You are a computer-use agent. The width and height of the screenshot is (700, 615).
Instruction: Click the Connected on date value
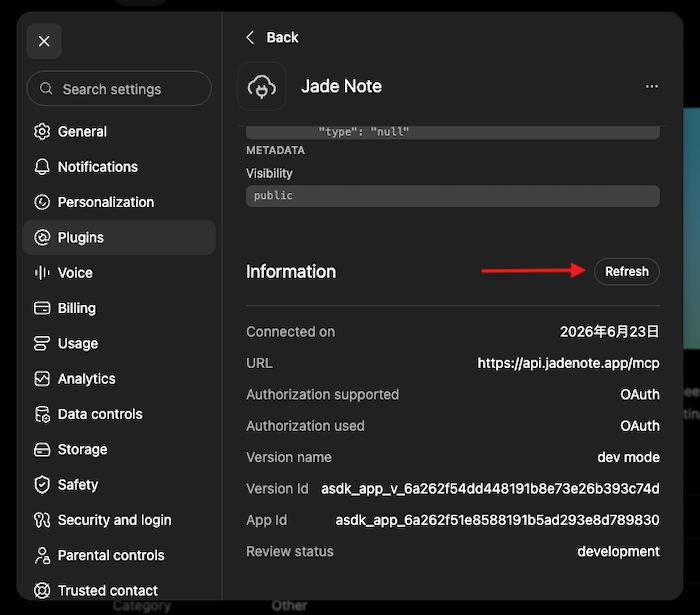point(609,332)
